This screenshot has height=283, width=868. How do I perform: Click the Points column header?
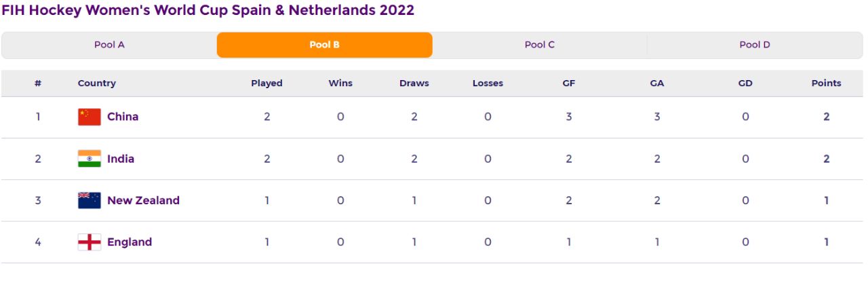pos(826,83)
